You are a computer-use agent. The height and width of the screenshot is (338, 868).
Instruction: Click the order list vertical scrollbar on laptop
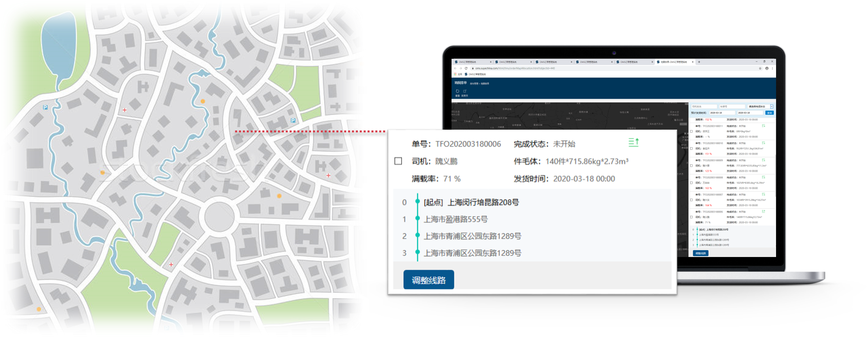point(775,175)
